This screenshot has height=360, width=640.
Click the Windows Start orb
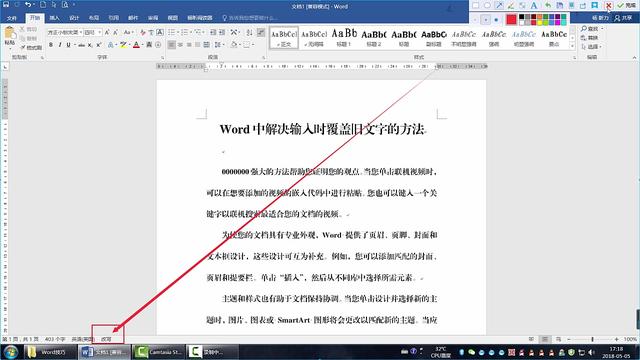[x=10, y=352]
